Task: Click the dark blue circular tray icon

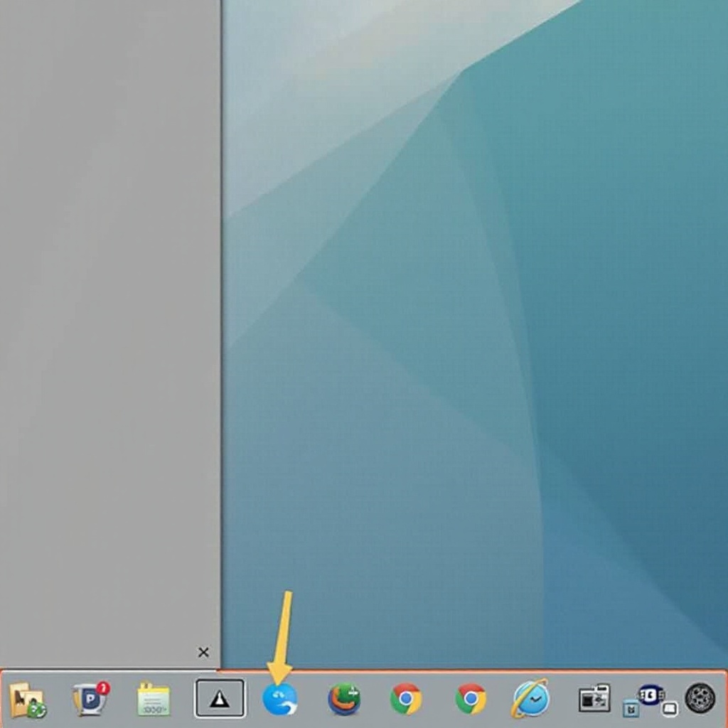Action: point(651,695)
